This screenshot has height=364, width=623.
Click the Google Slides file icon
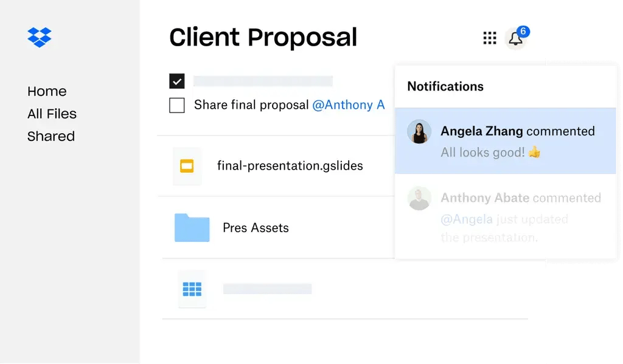tap(187, 165)
